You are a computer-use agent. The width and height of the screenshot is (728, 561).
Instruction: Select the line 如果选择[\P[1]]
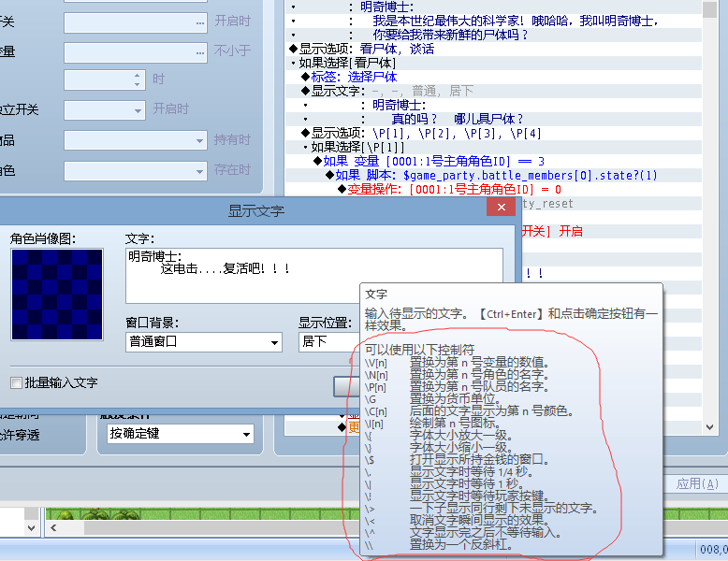click(x=493, y=147)
